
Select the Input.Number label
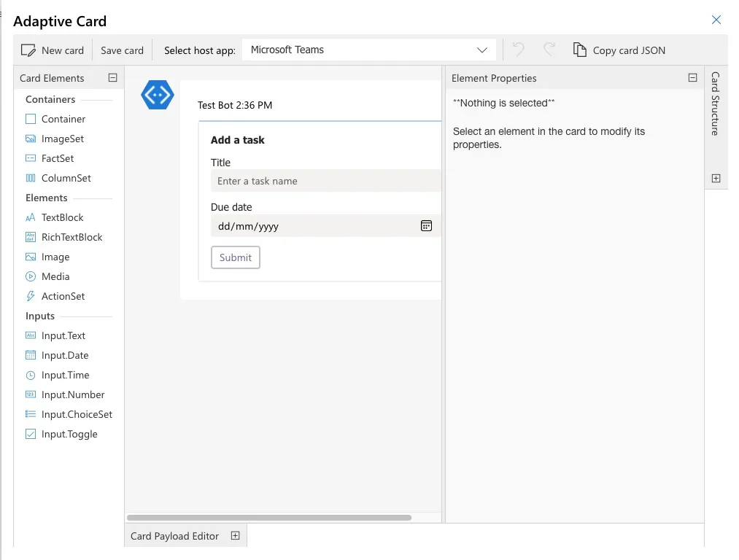coord(73,394)
